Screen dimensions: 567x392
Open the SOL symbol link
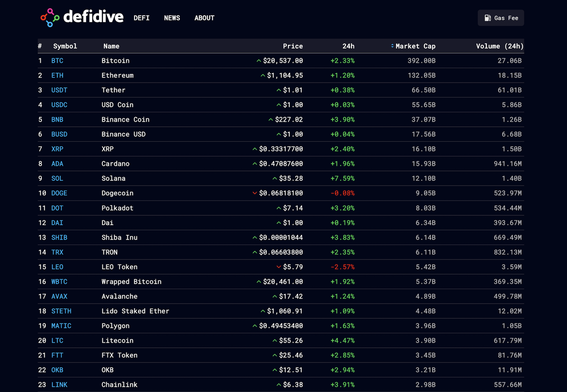57,178
